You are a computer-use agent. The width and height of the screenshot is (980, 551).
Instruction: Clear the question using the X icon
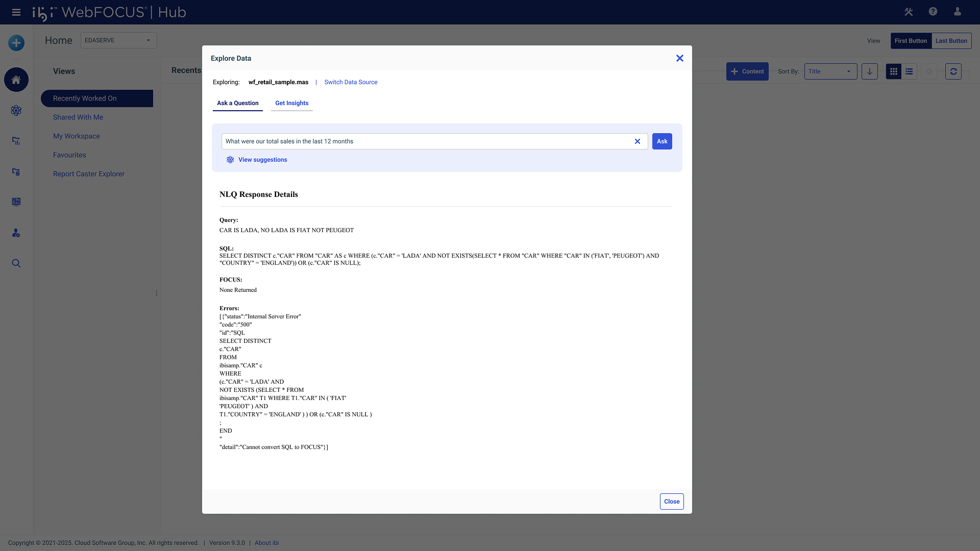tap(637, 141)
